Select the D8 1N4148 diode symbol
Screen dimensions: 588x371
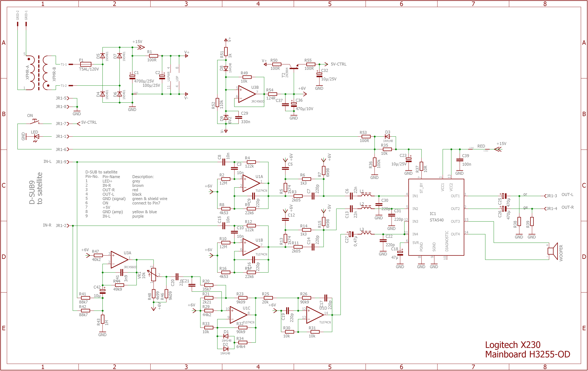tap(226, 69)
